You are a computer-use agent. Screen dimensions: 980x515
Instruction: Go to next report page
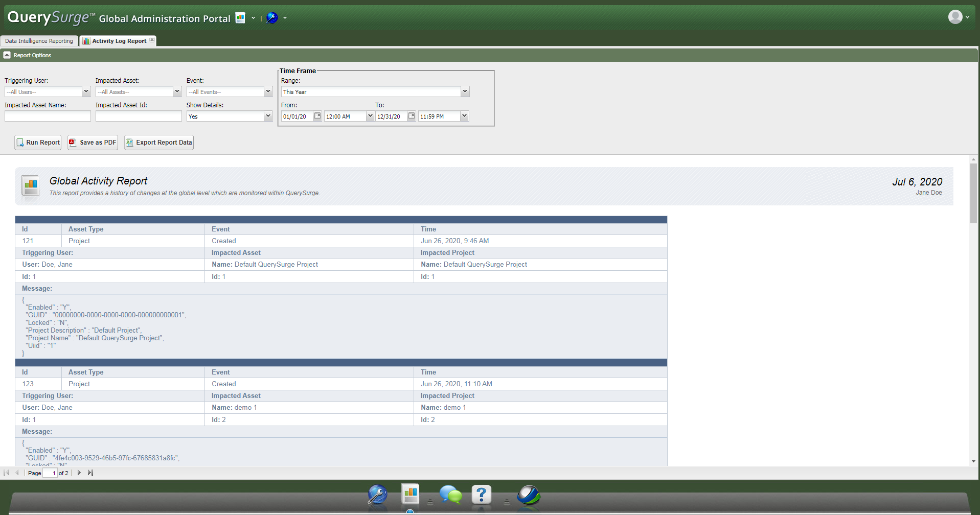[79, 473]
